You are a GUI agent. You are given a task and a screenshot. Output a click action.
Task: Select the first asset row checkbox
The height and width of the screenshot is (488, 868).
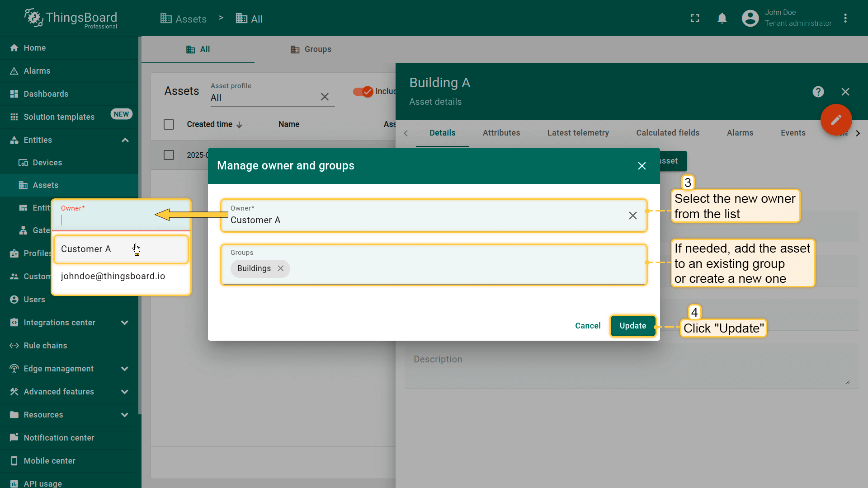point(169,155)
